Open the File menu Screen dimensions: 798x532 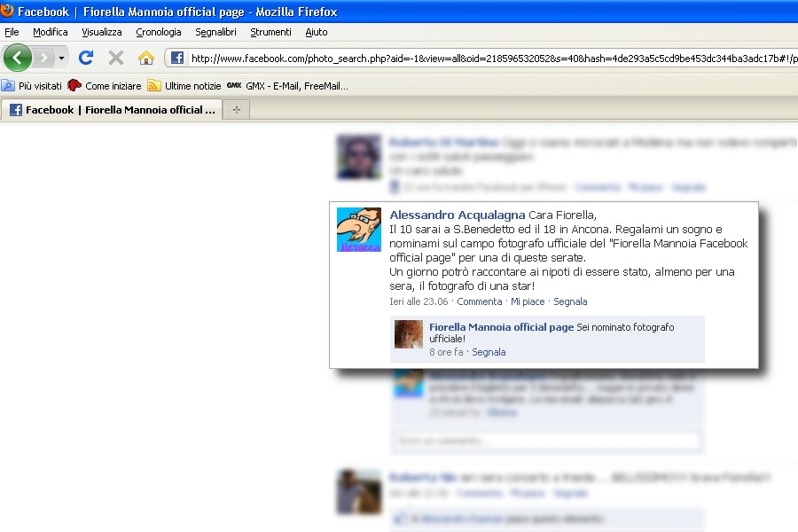coord(12,32)
